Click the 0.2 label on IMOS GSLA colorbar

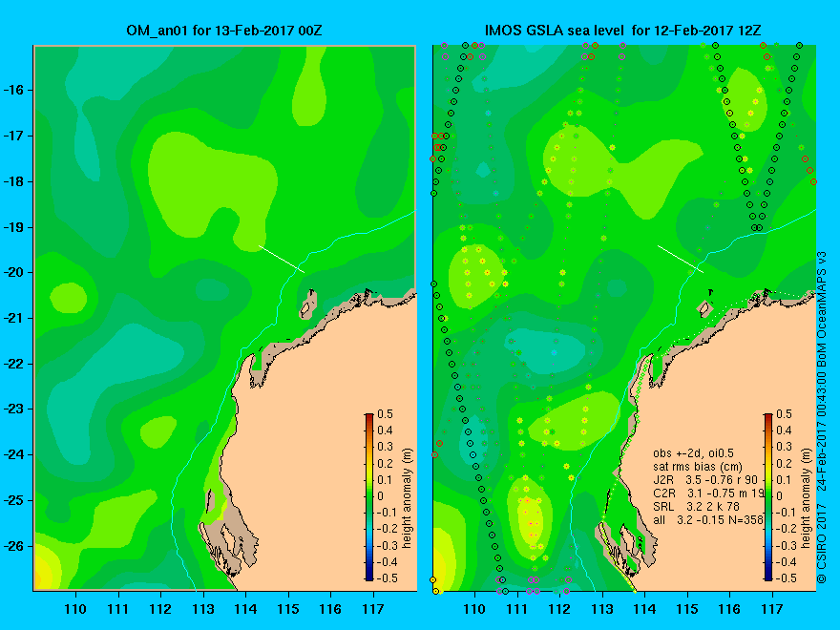click(x=784, y=463)
